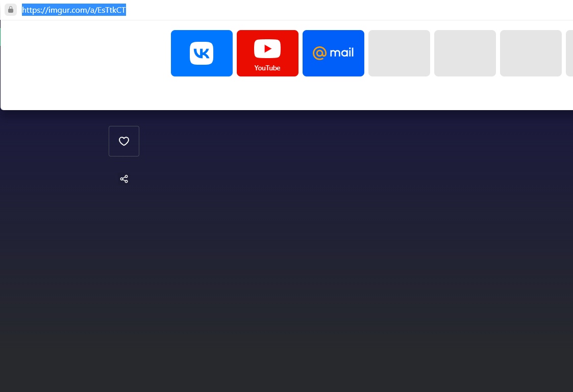Open the YouTube shortcut tile
Screen dimensions: 573x392
267,53
